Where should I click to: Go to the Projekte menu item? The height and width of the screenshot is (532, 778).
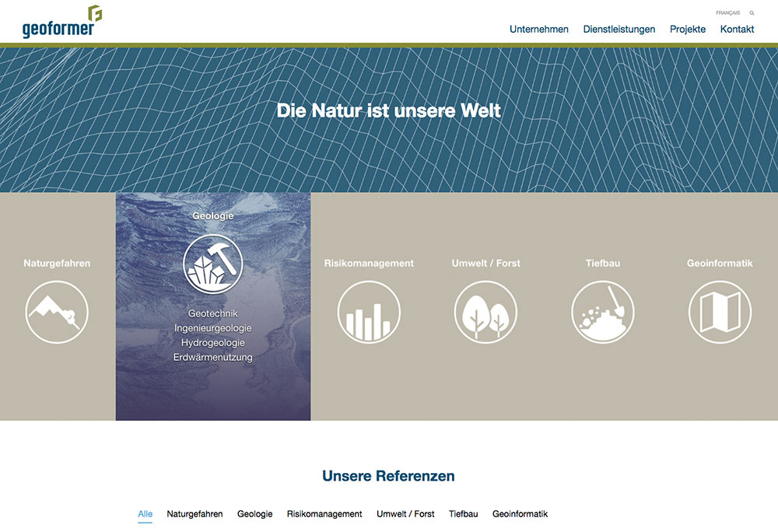pos(688,30)
